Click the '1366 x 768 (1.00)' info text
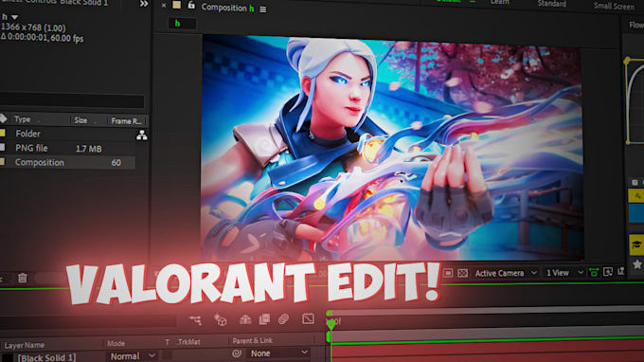 coord(33,27)
